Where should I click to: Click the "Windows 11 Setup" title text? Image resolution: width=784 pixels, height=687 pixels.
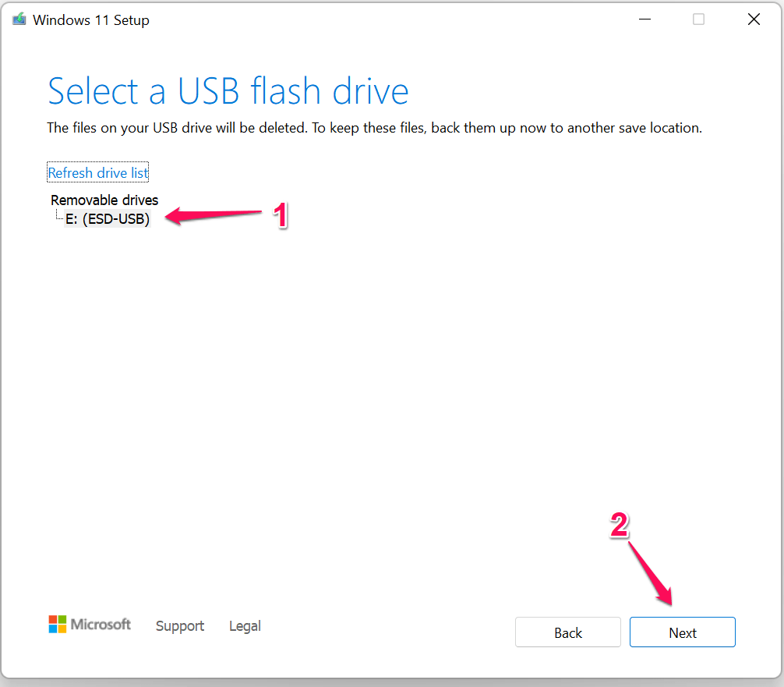click(x=91, y=20)
